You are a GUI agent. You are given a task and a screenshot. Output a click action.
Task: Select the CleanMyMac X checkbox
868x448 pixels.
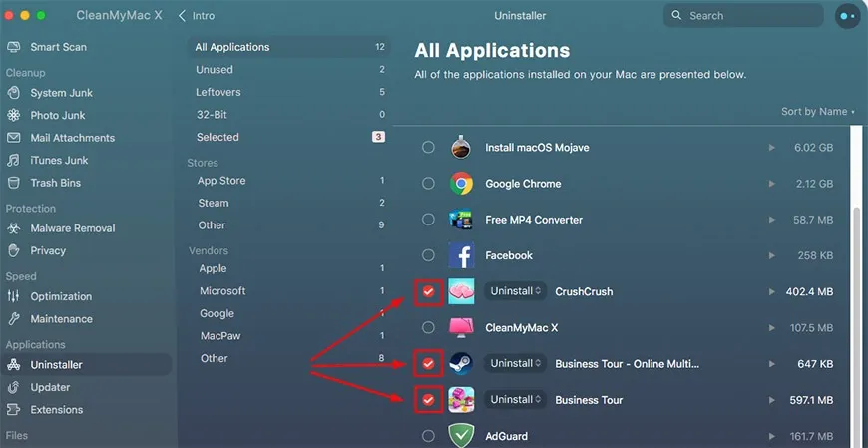(428, 328)
